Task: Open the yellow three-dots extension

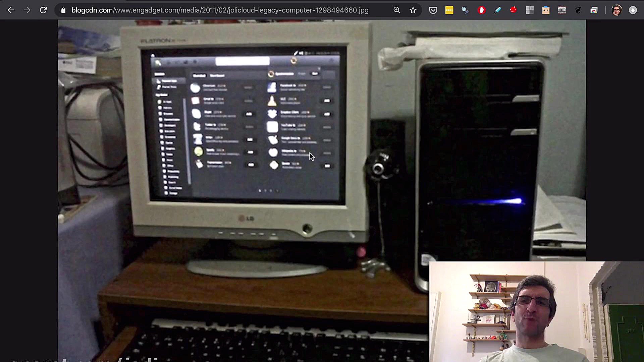Action: click(x=449, y=10)
